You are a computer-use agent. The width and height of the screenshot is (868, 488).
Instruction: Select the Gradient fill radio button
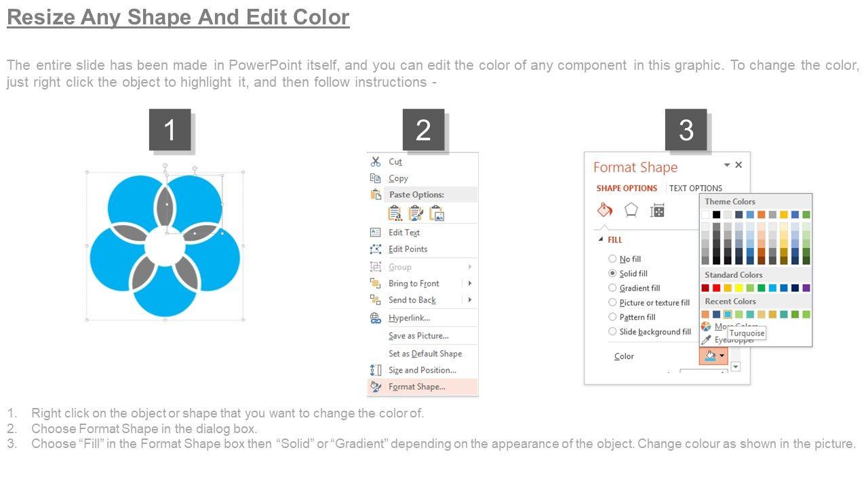coord(612,288)
